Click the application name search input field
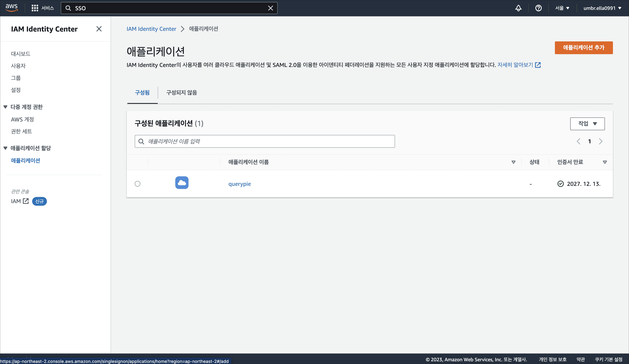 (265, 141)
